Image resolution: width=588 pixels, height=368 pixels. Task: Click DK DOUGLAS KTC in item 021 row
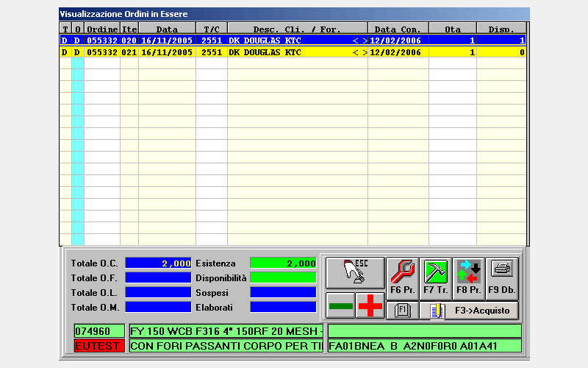[x=265, y=52]
